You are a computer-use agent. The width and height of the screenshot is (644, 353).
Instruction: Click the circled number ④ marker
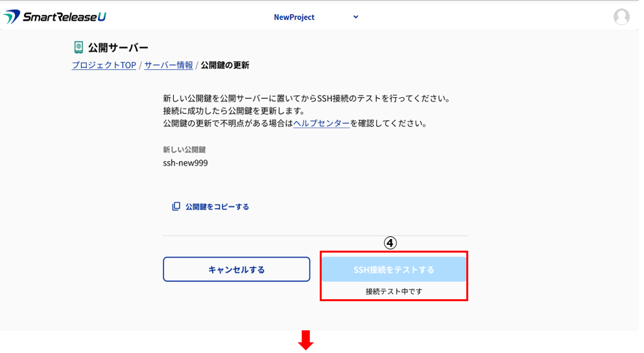390,243
